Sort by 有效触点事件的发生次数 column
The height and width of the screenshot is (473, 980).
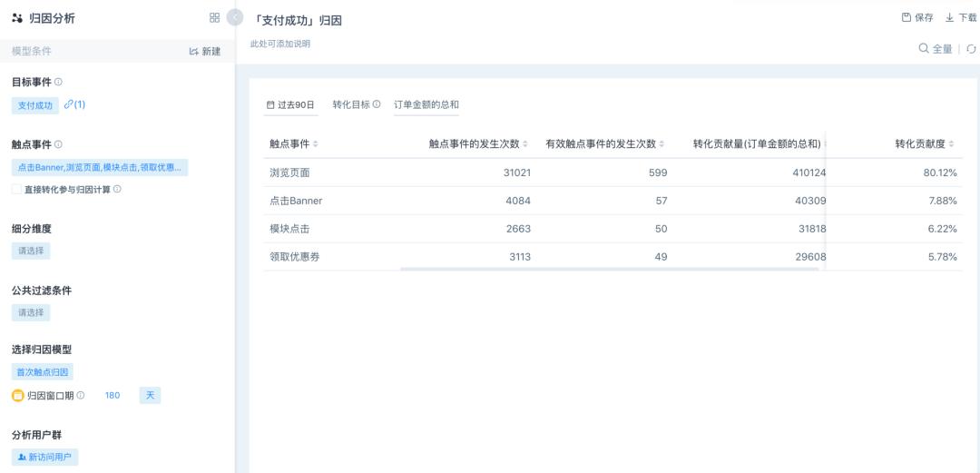coord(605,144)
